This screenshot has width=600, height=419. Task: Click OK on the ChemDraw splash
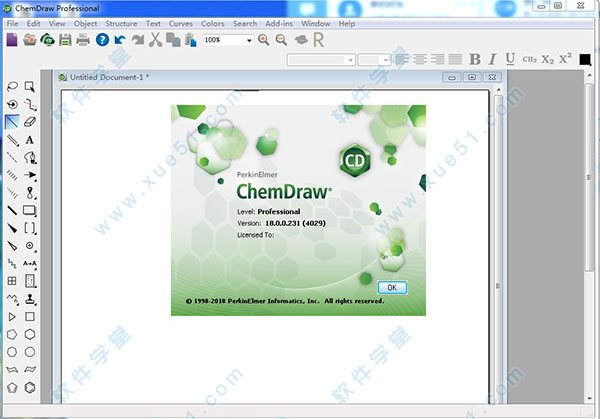392,287
